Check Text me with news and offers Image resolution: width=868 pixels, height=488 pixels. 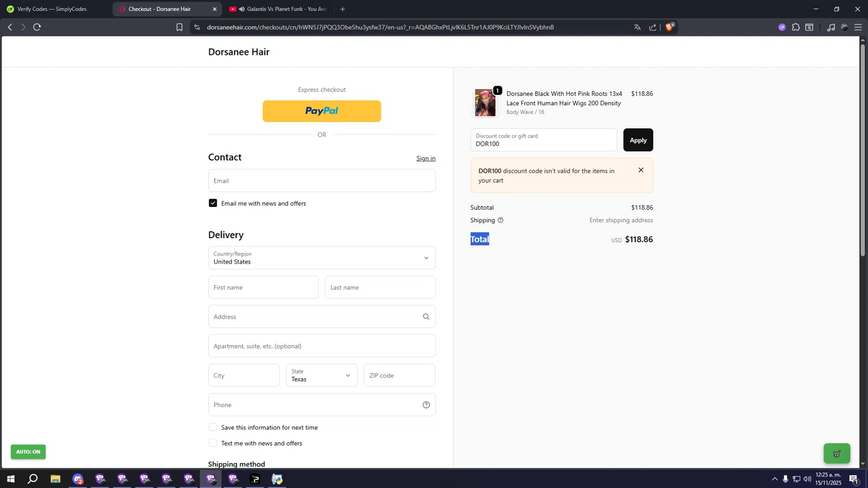[213, 443]
